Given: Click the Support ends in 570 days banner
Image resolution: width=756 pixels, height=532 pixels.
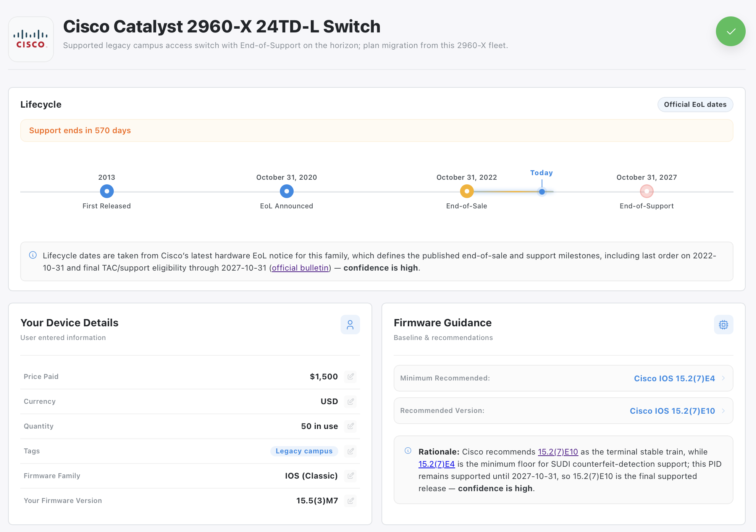Looking at the screenshot, I should [x=377, y=131].
